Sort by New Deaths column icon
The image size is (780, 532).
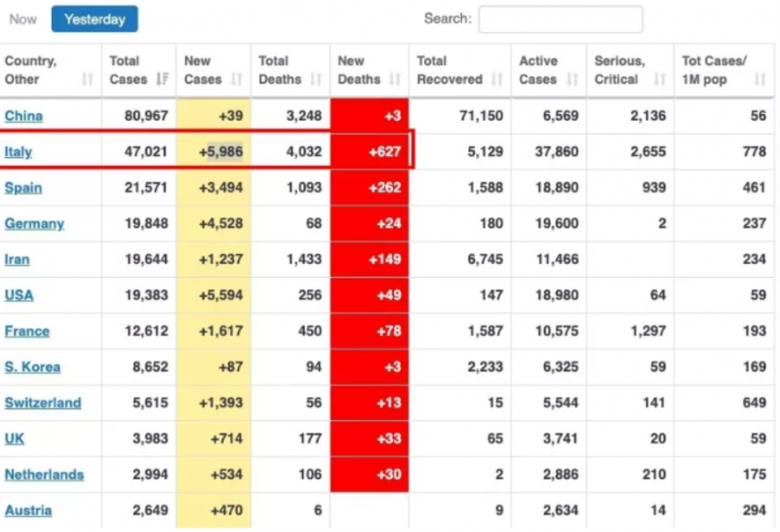[395, 80]
